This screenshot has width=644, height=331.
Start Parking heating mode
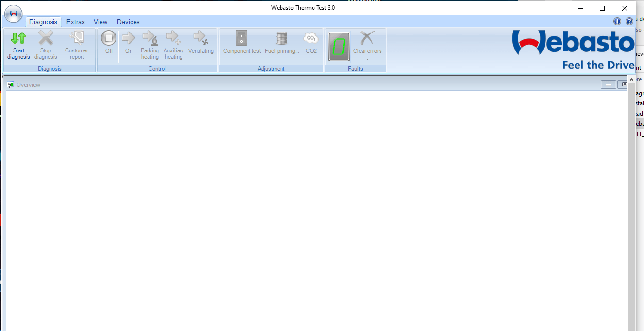(149, 38)
